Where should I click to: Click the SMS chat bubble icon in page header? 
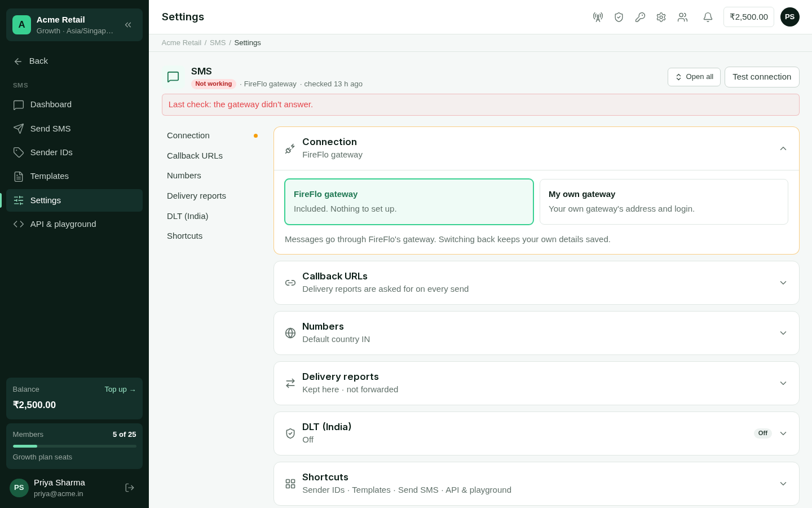click(173, 77)
